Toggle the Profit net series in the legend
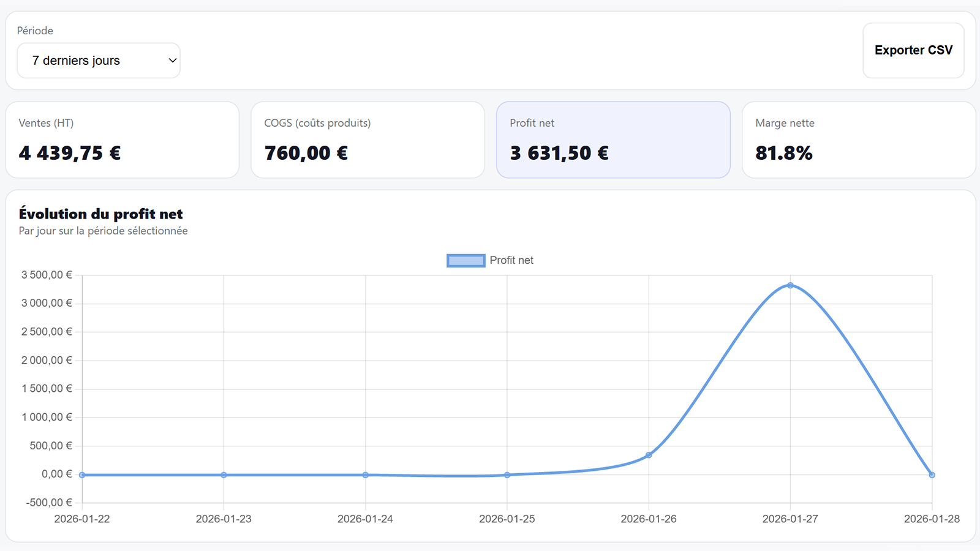The height and width of the screenshot is (551, 980). [511, 260]
